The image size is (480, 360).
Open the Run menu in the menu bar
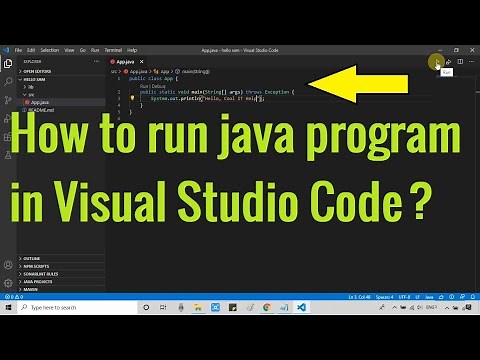tap(95, 50)
